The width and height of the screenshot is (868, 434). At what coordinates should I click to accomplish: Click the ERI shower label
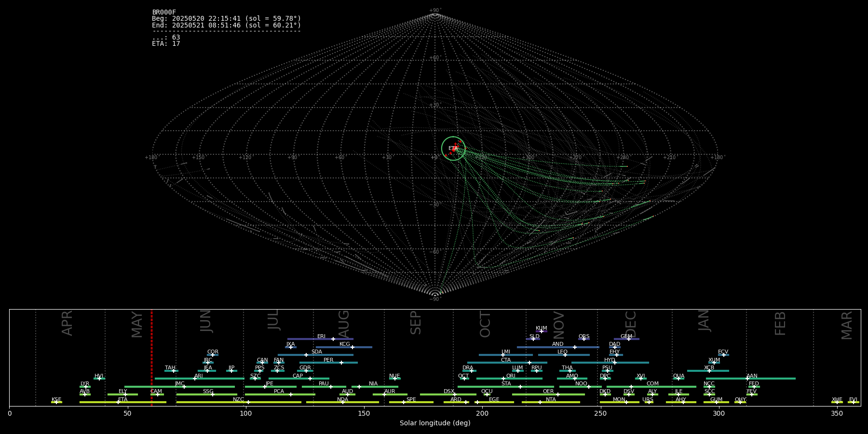[321, 336]
